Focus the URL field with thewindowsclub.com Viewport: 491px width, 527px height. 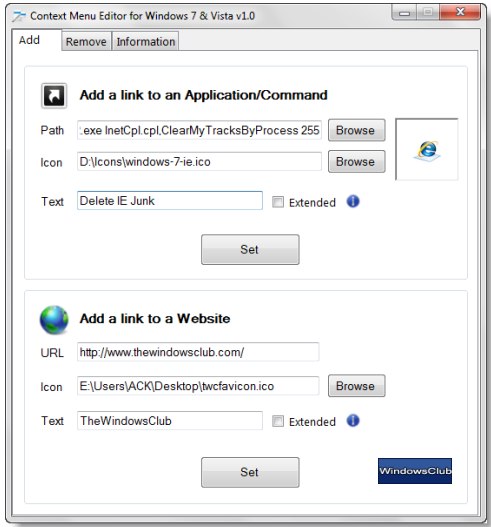point(198,352)
